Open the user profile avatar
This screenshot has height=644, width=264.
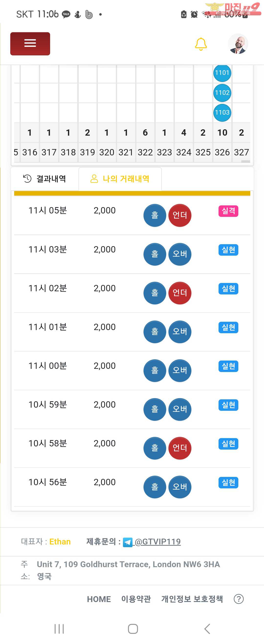(238, 44)
